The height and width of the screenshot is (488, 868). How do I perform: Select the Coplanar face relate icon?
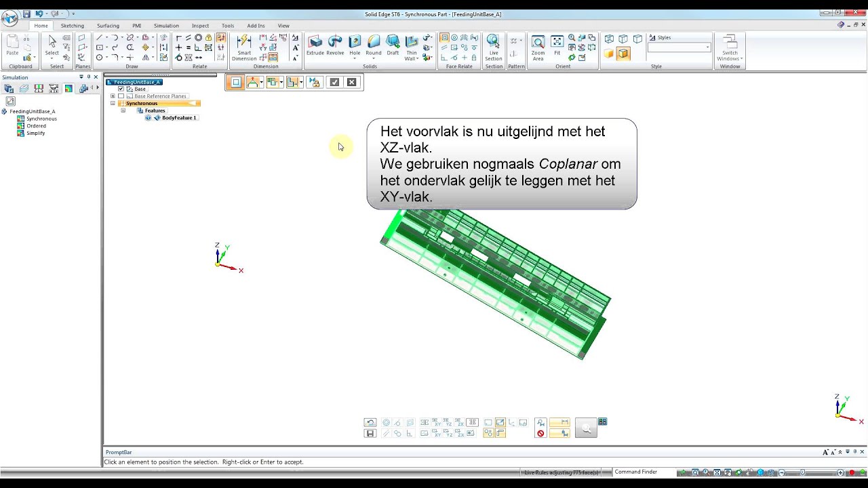pyautogui.click(x=445, y=38)
